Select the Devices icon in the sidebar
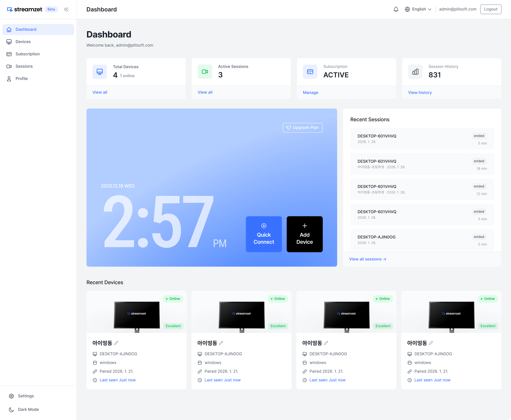511x420 pixels. click(9, 42)
